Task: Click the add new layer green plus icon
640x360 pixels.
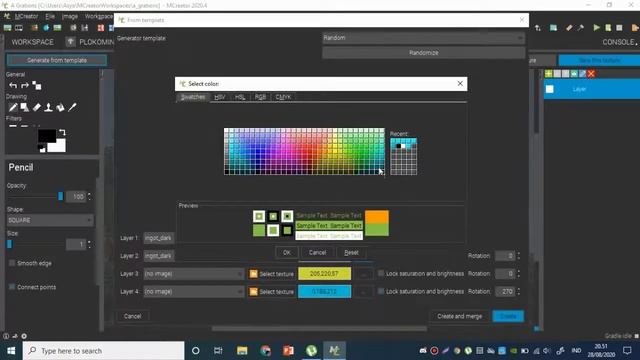Action: point(549,73)
